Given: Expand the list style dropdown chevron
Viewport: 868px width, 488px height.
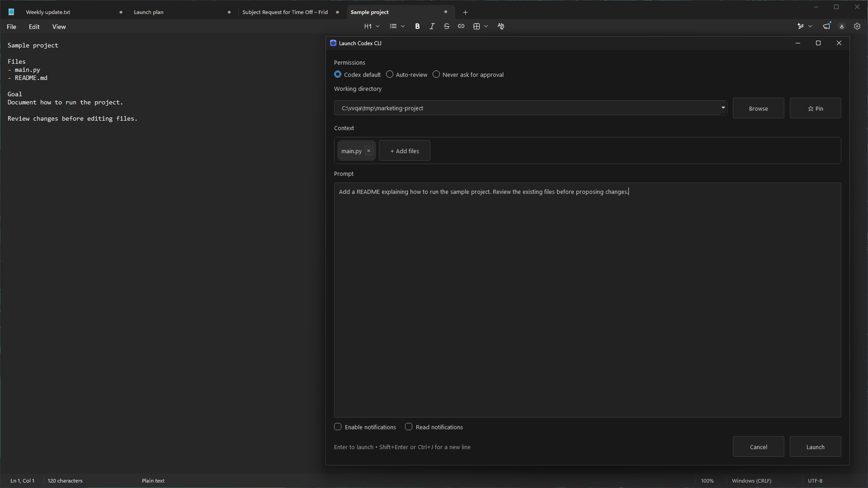Looking at the screenshot, I should (x=403, y=27).
